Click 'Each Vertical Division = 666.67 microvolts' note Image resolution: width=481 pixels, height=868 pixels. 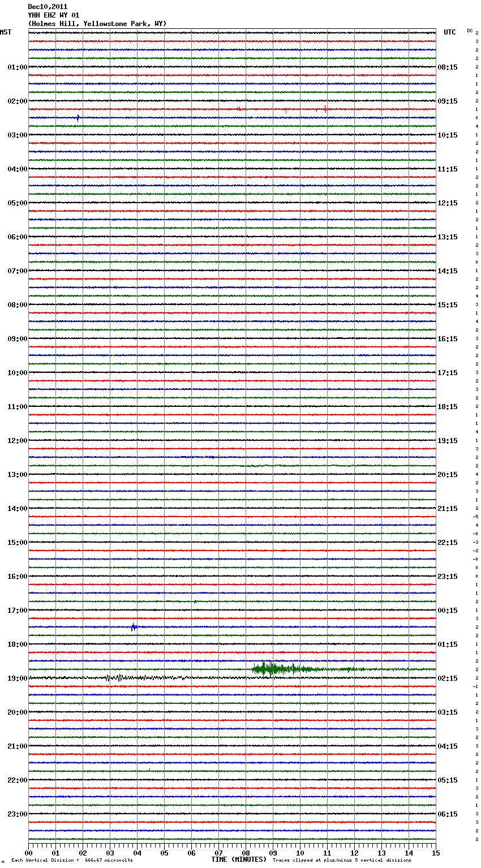(72, 860)
